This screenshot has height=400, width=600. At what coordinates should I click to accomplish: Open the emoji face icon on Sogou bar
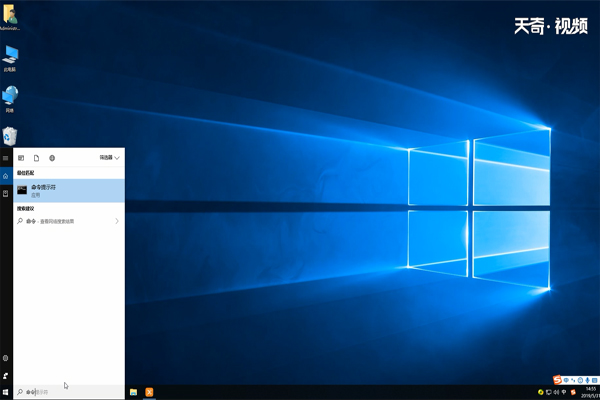pos(580,380)
